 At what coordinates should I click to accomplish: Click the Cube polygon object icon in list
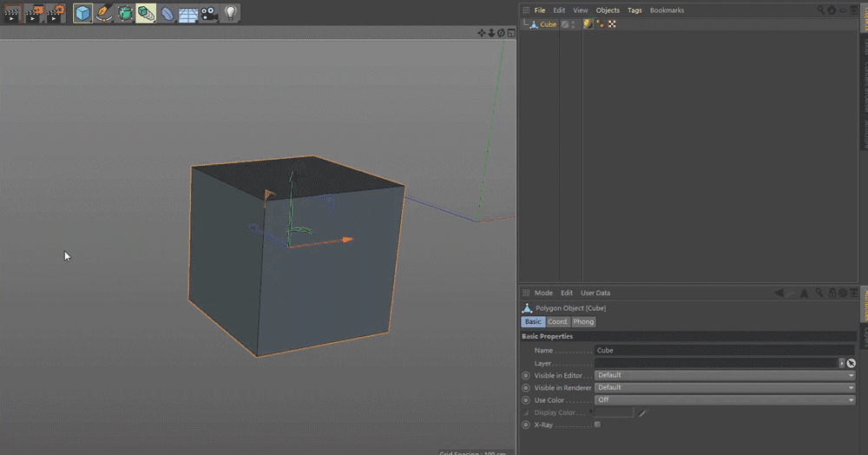click(x=534, y=24)
